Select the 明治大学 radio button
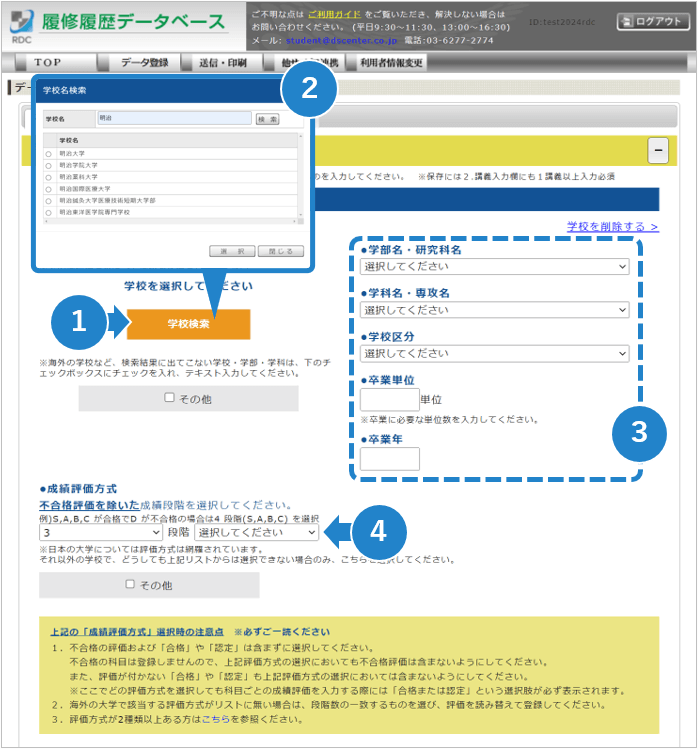 (48, 154)
